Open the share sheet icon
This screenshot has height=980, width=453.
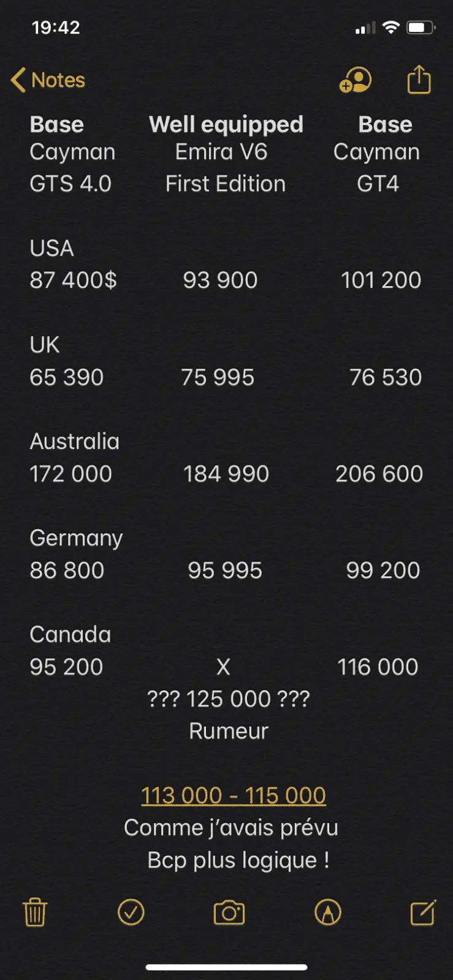(419, 79)
